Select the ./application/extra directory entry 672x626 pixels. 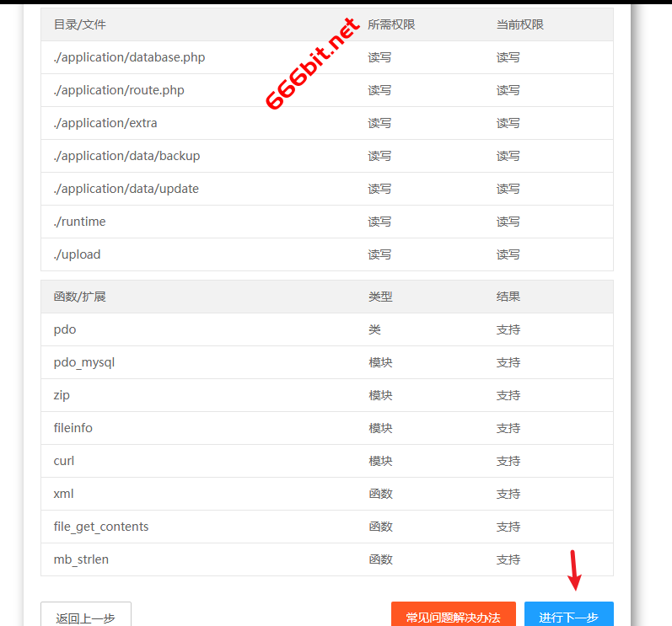(105, 123)
